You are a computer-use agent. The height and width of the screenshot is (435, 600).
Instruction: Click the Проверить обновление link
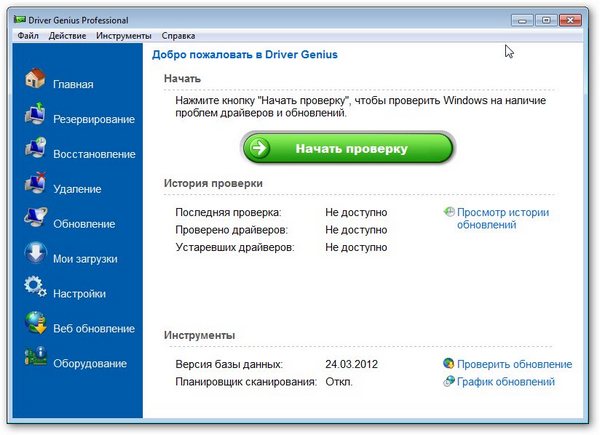tap(514, 364)
